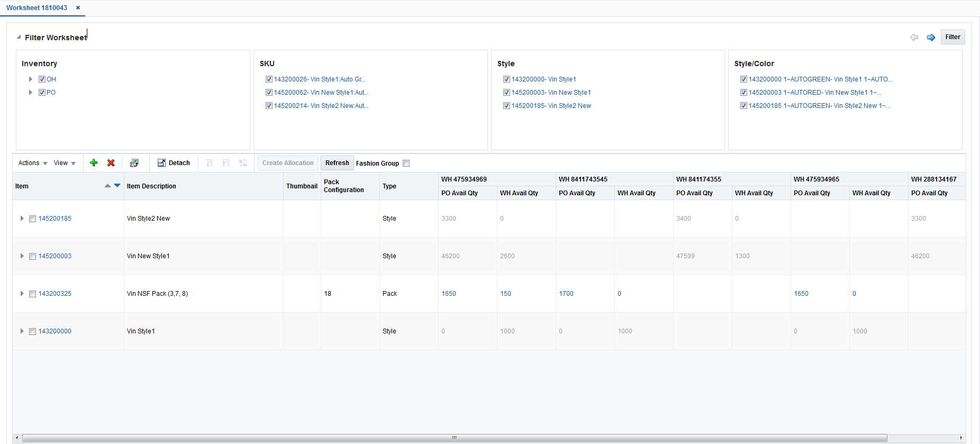This screenshot has width=980, height=444.
Task: Click the Filter button
Action: 952,37
